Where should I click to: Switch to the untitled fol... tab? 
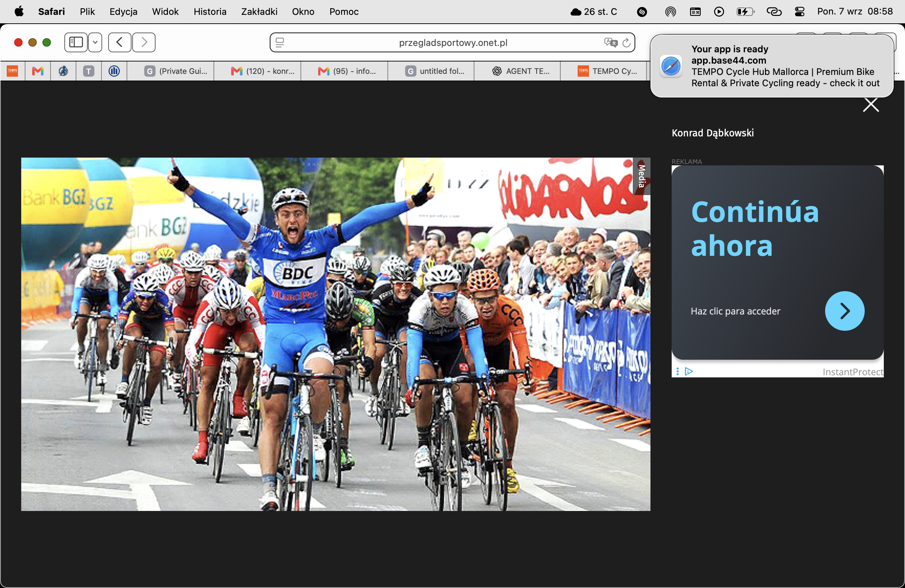click(431, 71)
